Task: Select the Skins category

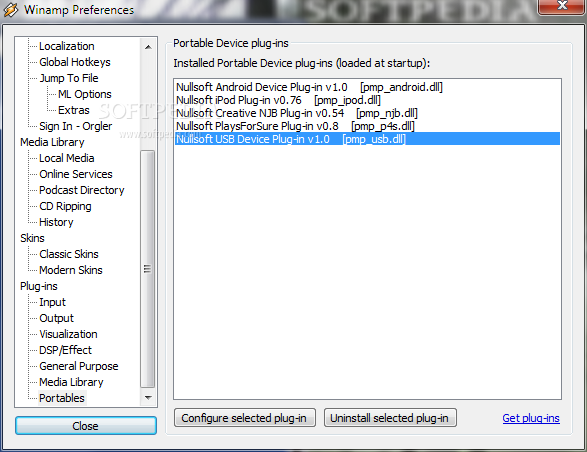Action: pyautogui.click(x=32, y=238)
